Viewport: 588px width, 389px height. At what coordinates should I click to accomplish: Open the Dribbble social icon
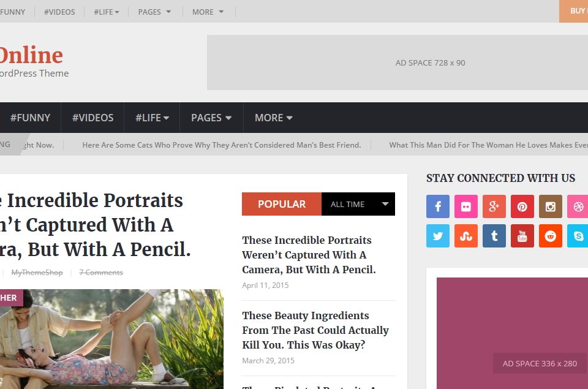click(x=578, y=206)
